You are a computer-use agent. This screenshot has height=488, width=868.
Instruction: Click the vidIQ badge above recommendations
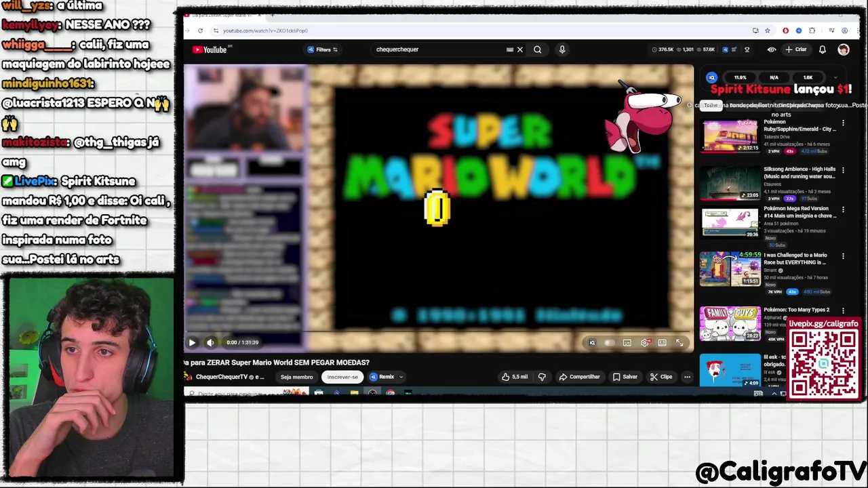711,77
